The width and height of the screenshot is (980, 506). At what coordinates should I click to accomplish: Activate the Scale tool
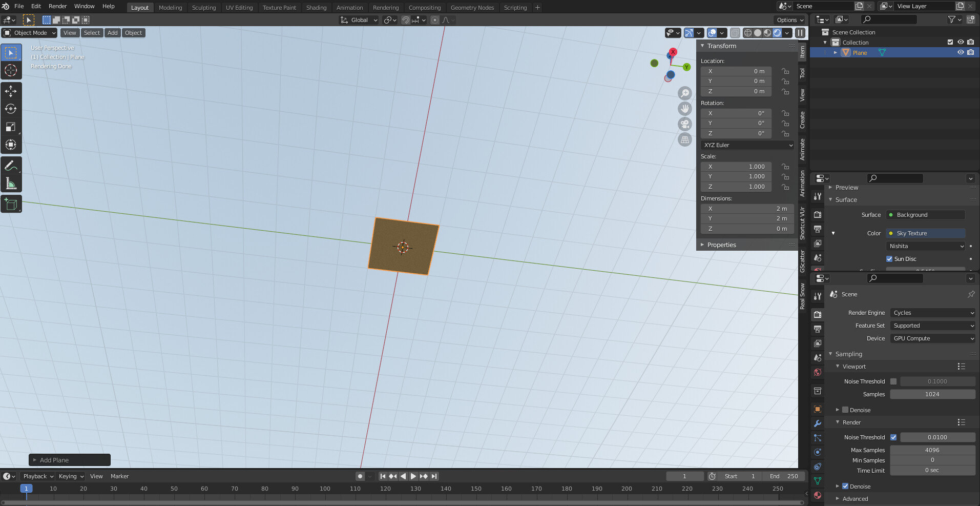[11, 127]
